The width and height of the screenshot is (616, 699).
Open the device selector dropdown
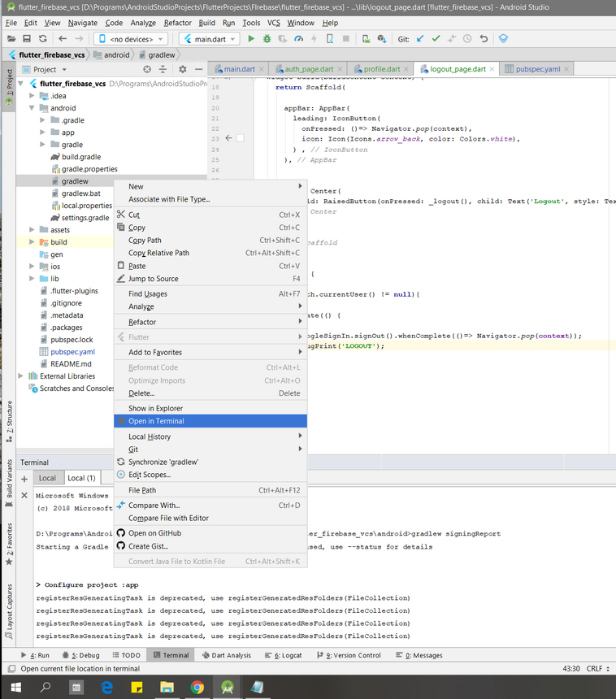[x=131, y=38]
